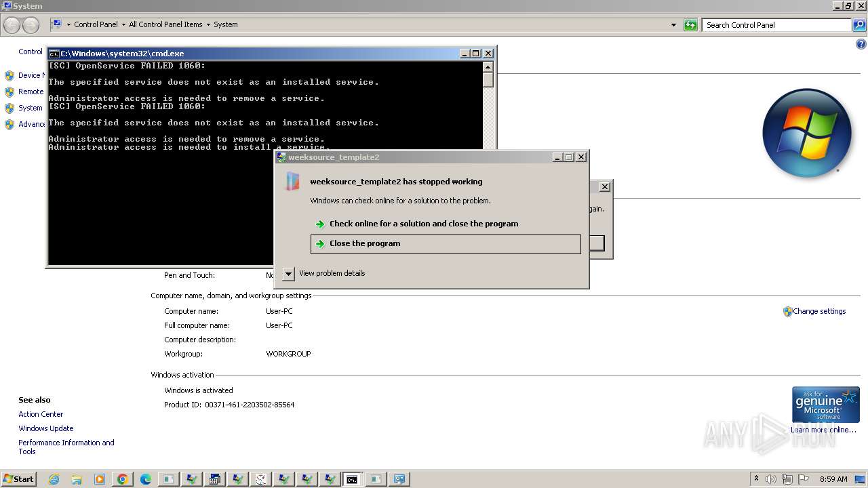Click Learn more online link
Viewport: 868px width, 488px height.
(x=823, y=430)
